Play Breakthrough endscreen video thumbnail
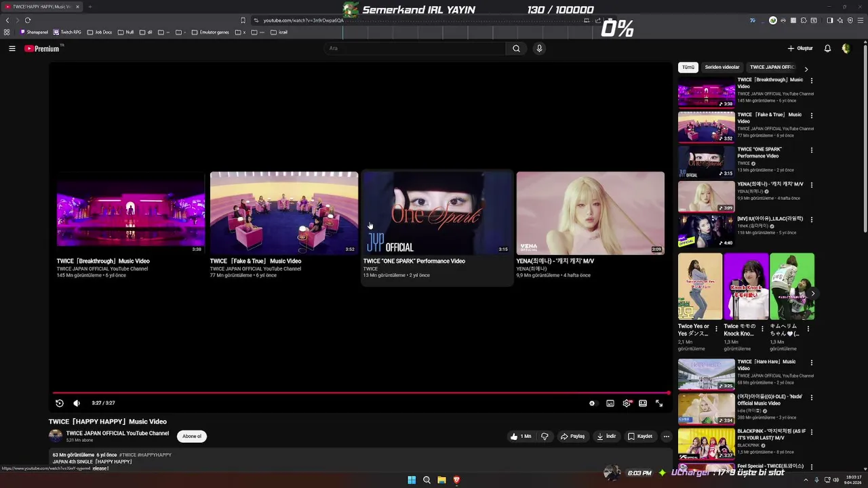Viewport: 868px width, 488px height. click(131, 213)
